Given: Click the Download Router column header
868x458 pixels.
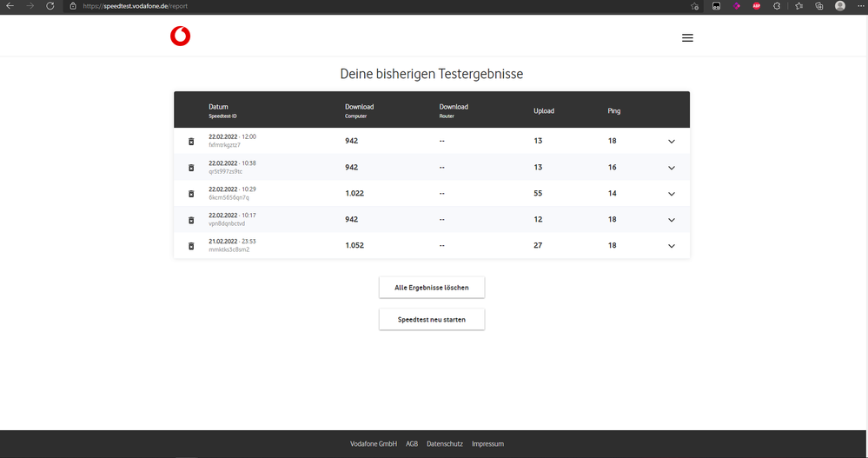Looking at the screenshot, I should point(454,110).
